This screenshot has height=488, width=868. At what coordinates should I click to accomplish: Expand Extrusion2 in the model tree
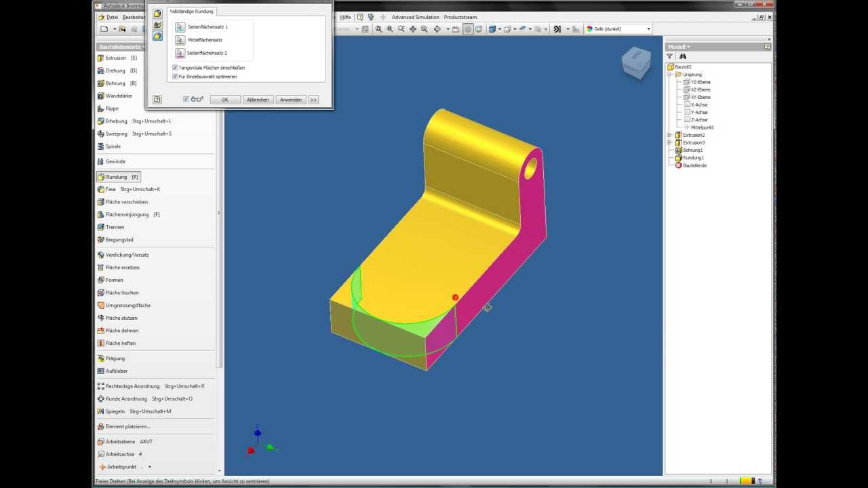tap(669, 135)
